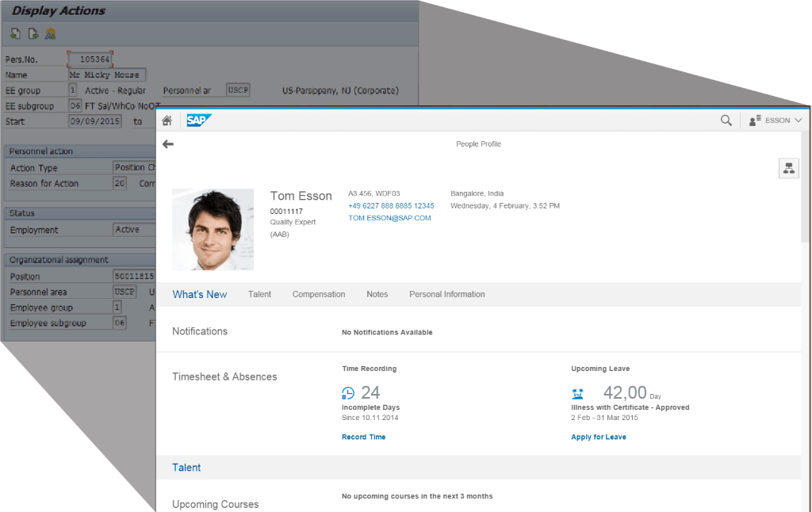This screenshot has height=512, width=812.
Task: Switch to the Compensation tab
Action: pyautogui.click(x=319, y=294)
